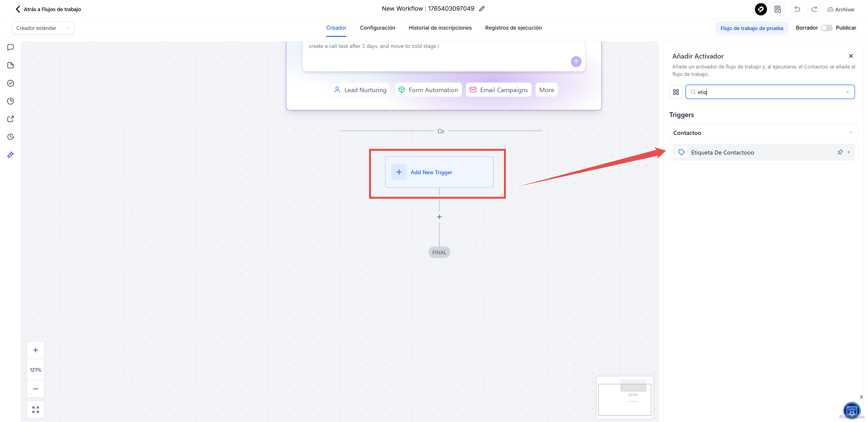
Task: Open the sticky notes icon in left sidebar
Action: point(10,65)
